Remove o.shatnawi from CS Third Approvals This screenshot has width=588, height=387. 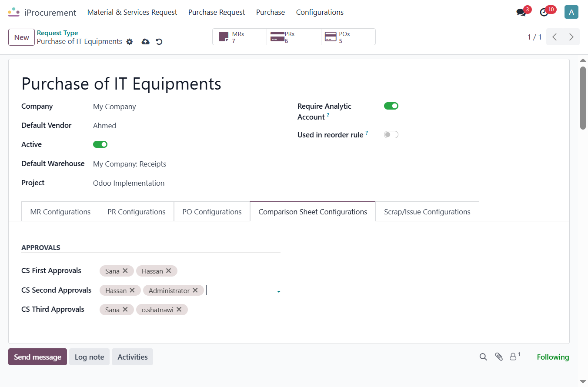(x=179, y=309)
